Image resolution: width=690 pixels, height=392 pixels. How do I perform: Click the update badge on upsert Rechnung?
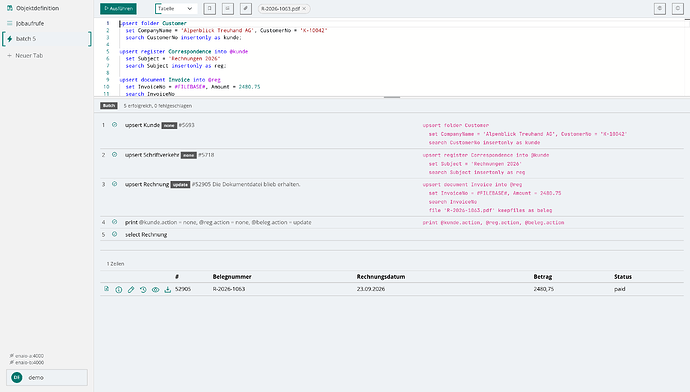(x=180, y=185)
